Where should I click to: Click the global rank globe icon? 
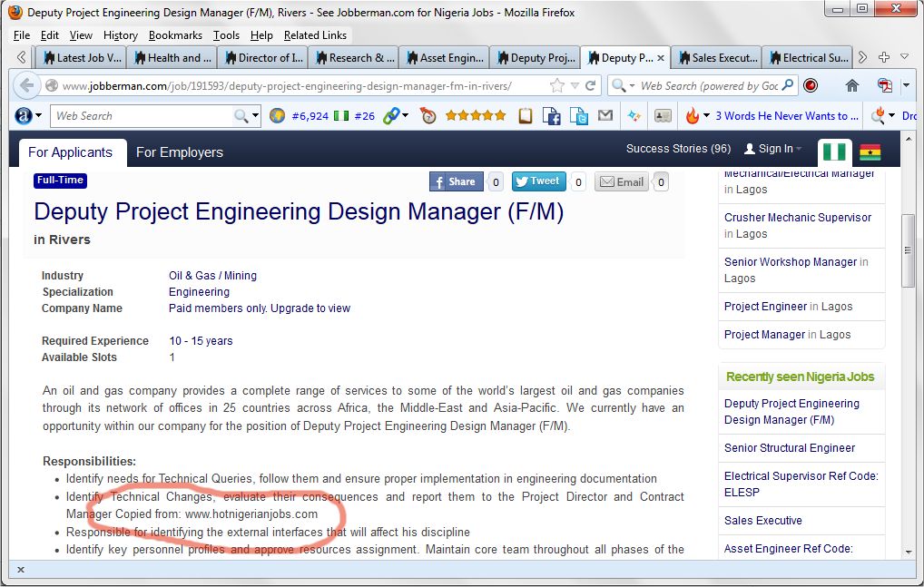pos(277,116)
